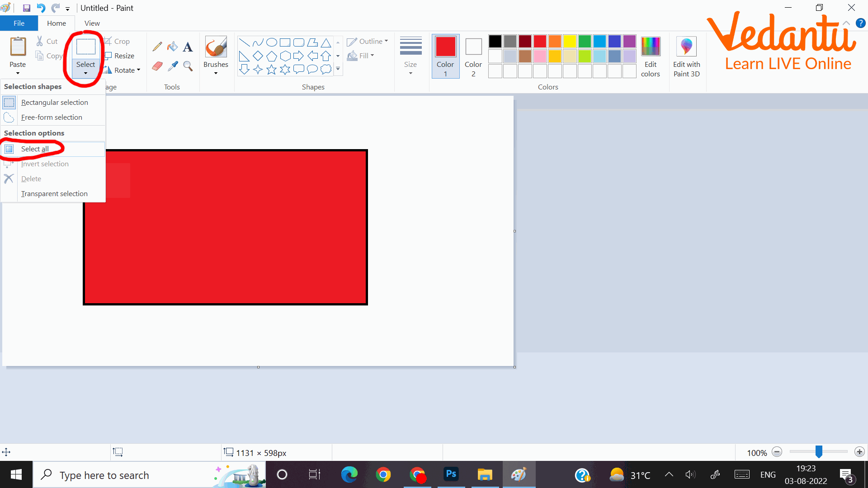Viewport: 868px width, 488px height.
Task: Select the Pencil tool
Action: (x=157, y=47)
